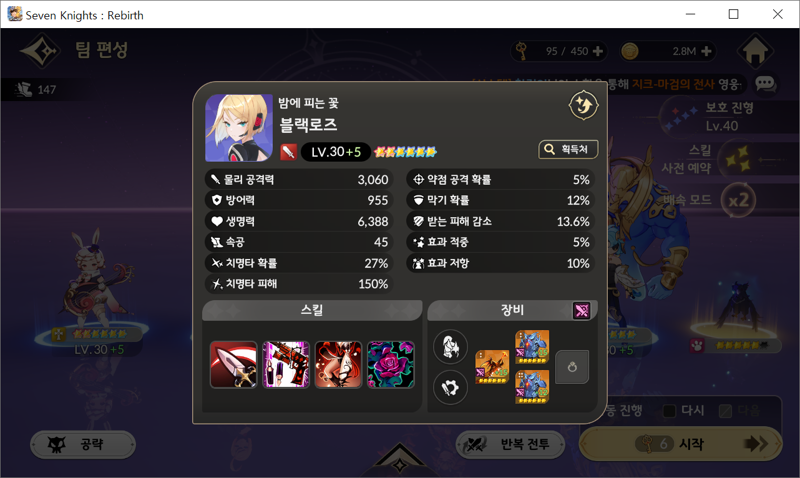Viewport: 800px width, 478px height.
Task: Toggle the 스킬 사전 예약 skill reservation option
Action: coord(736,159)
